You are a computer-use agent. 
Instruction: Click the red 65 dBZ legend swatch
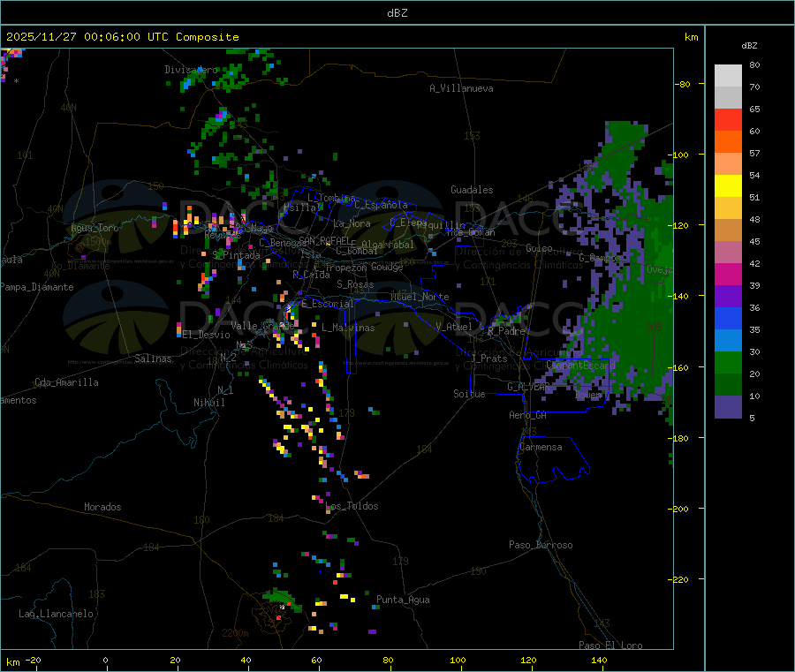(x=728, y=119)
